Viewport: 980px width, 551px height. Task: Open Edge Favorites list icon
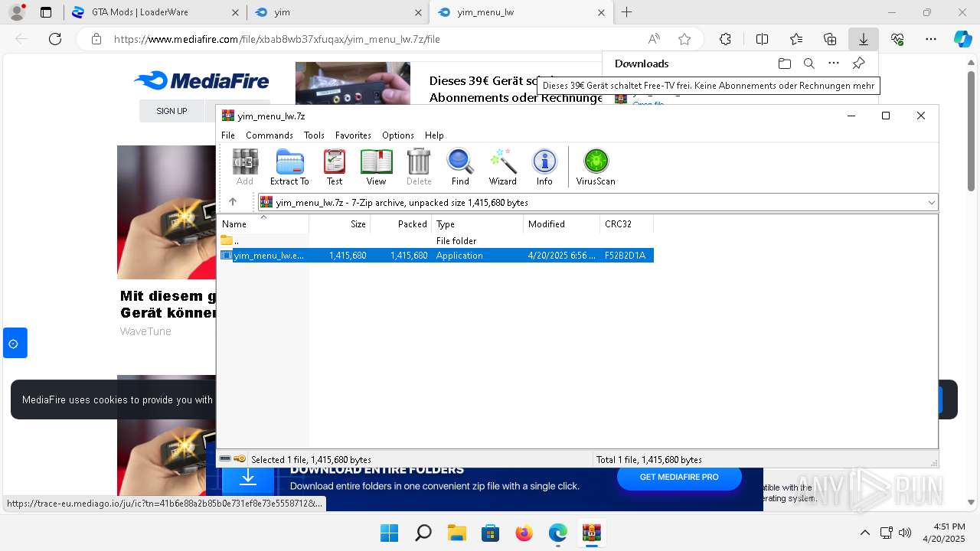(796, 39)
